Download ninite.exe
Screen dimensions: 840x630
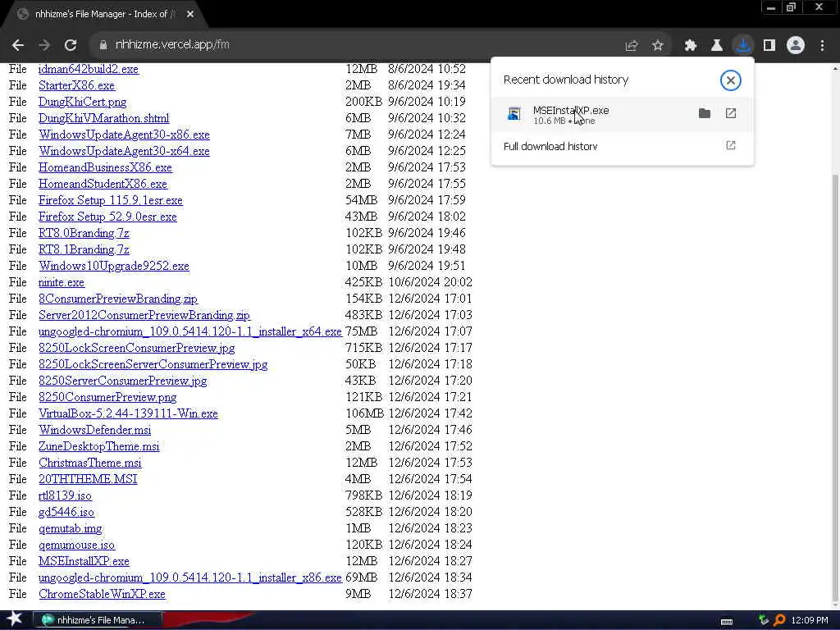[x=61, y=282]
